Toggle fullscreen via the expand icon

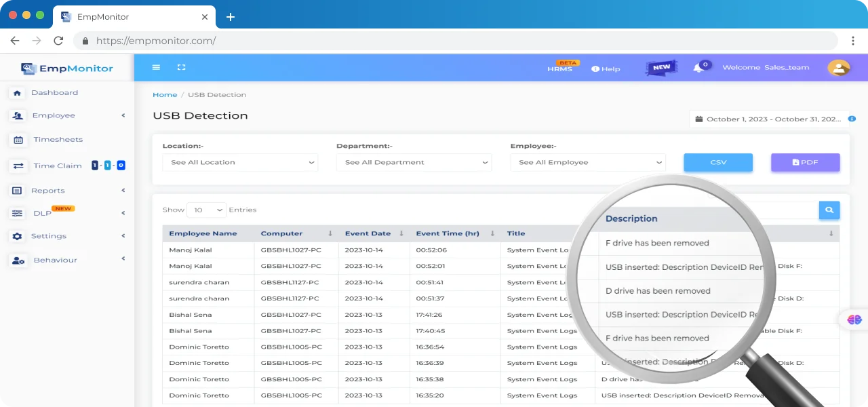pyautogui.click(x=181, y=67)
